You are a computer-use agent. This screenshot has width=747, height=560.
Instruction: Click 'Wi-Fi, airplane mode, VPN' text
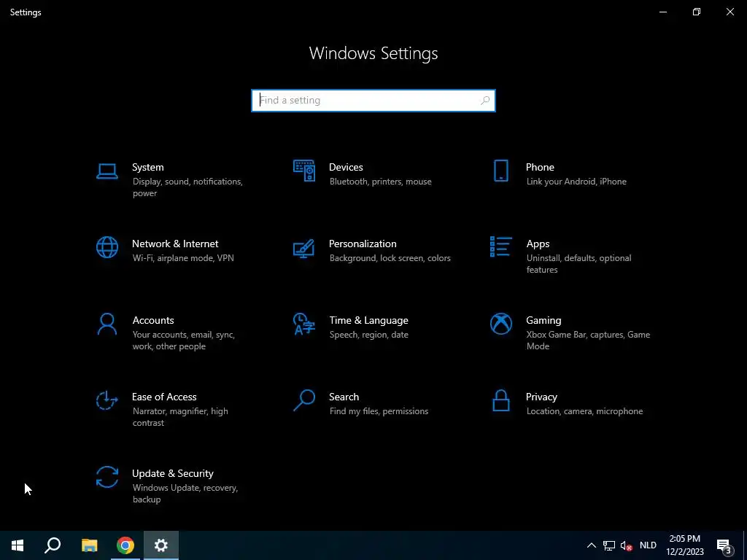(183, 258)
